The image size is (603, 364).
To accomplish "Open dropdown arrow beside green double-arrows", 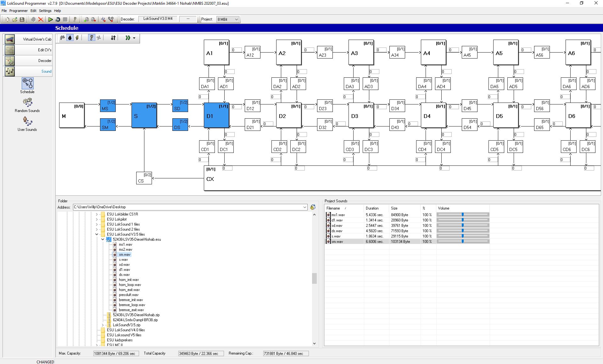I will 134,38.
